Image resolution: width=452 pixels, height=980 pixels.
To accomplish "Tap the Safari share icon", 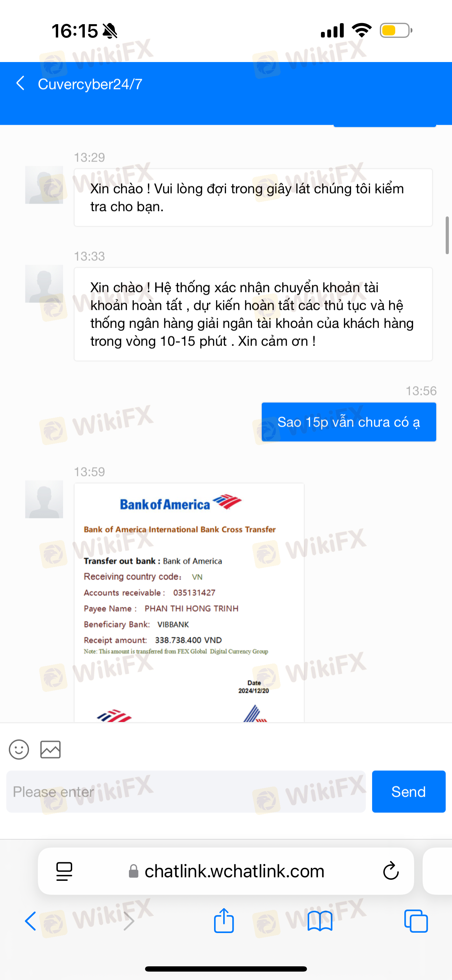I will click(224, 921).
